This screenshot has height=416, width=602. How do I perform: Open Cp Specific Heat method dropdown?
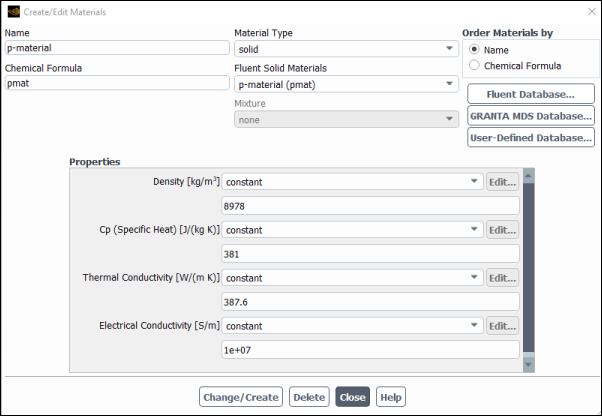coord(352,229)
